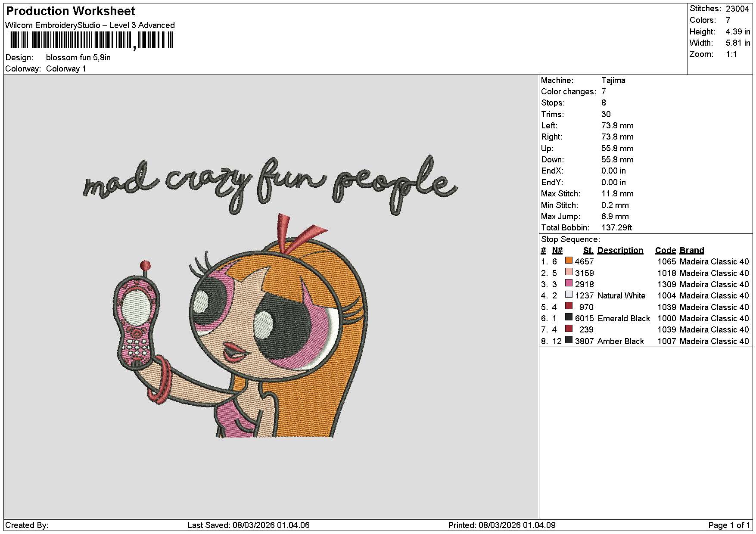Viewport: 756px width, 534px height.
Task: Click the "St." column header
Action: pos(588,251)
